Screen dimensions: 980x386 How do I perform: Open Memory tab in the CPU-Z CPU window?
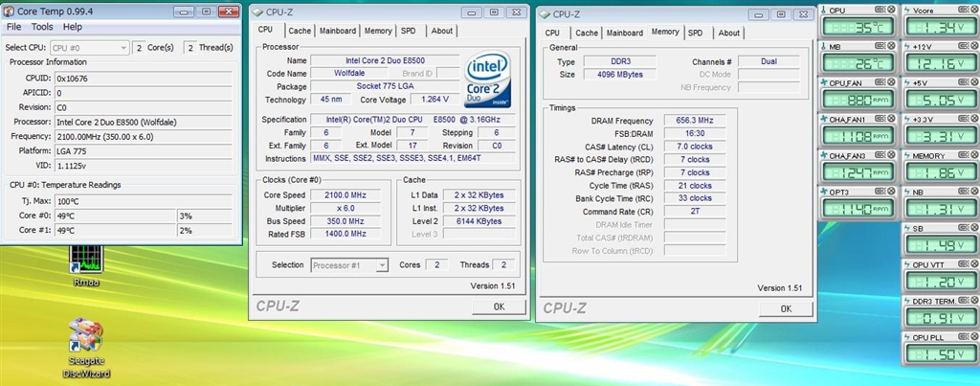point(378,31)
